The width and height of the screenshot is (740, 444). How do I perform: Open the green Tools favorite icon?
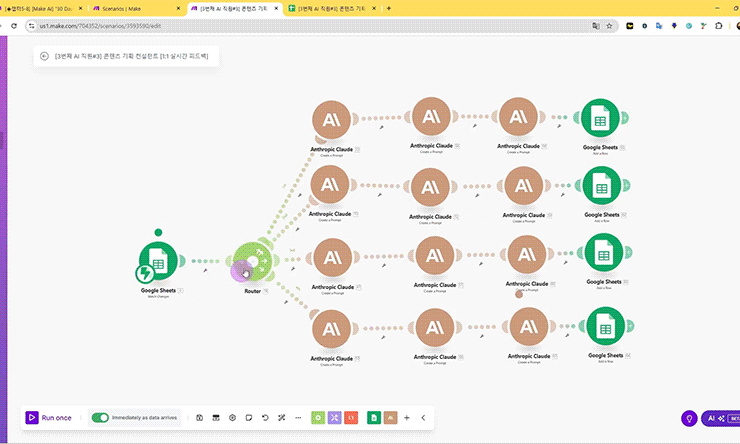318,418
